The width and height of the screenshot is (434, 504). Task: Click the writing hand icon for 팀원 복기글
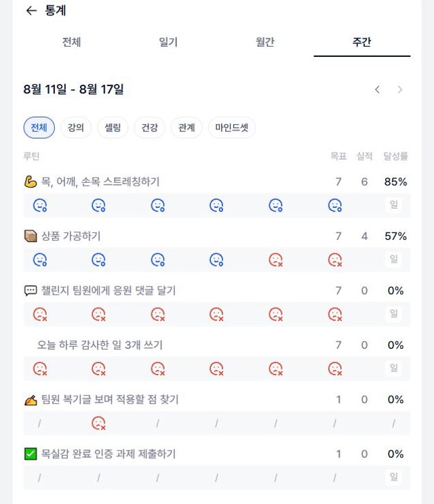(31, 400)
